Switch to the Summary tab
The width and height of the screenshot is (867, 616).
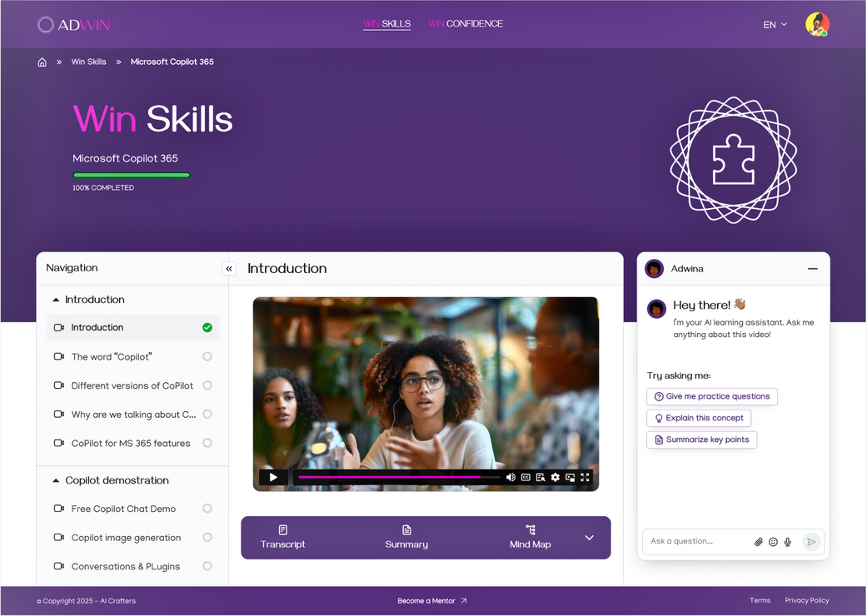pos(406,538)
